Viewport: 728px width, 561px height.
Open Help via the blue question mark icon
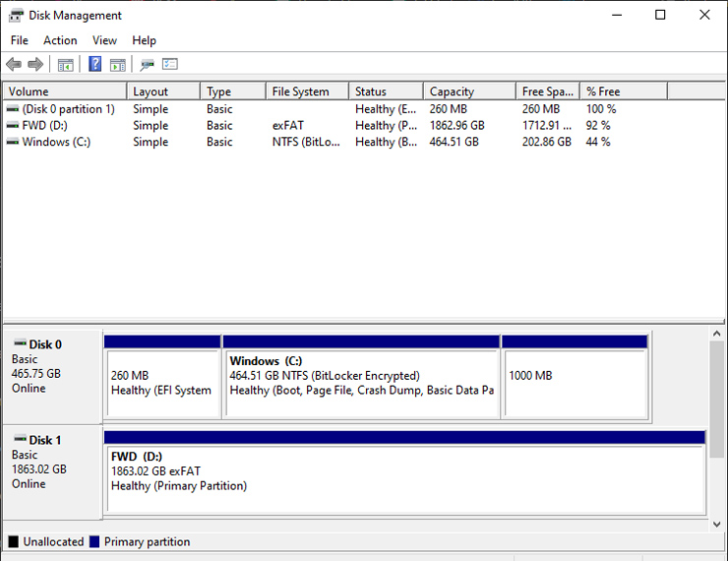[x=94, y=64]
